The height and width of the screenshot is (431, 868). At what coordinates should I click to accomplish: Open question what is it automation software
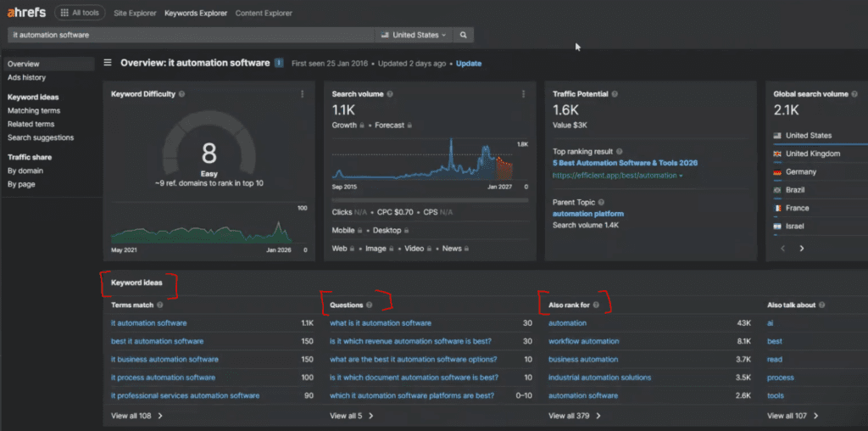(381, 323)
